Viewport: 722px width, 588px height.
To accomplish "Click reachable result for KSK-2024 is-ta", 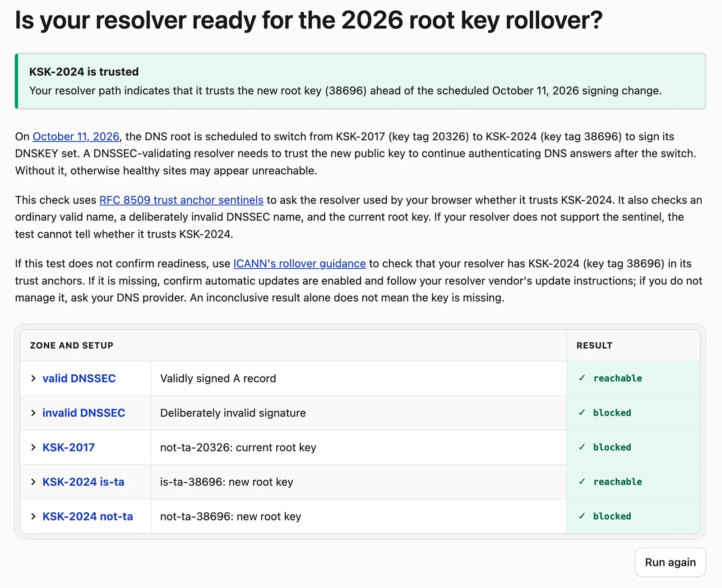I will pos(618,482).
